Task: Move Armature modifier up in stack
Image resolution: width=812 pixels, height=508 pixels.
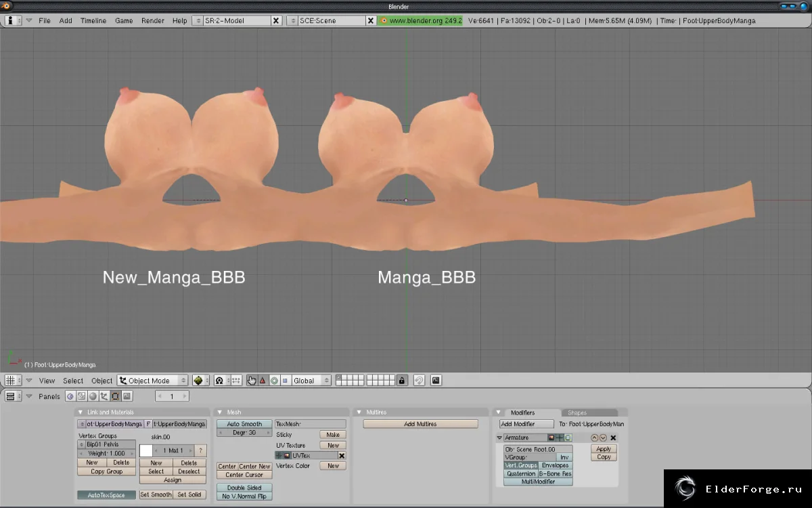Action: tap(595, 438)
